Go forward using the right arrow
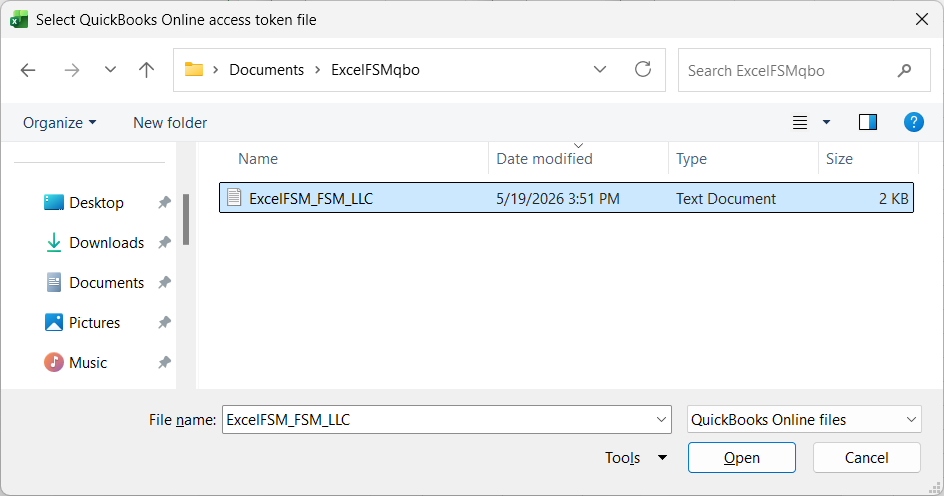 coord(72,70)
